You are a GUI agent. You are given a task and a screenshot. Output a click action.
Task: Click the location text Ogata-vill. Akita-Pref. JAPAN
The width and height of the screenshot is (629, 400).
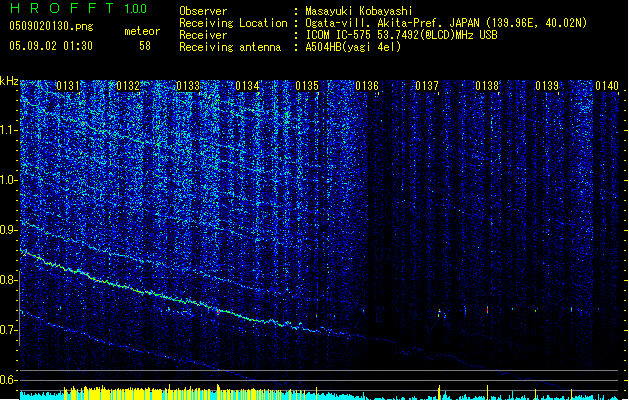coord(392,23)
